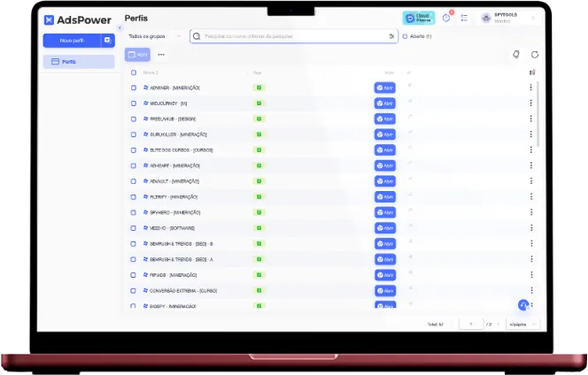Open the toolbar more options ellipsis

161,55
